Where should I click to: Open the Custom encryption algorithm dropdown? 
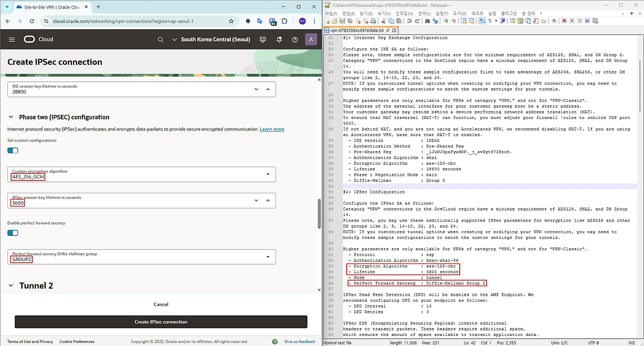[267, 175]
